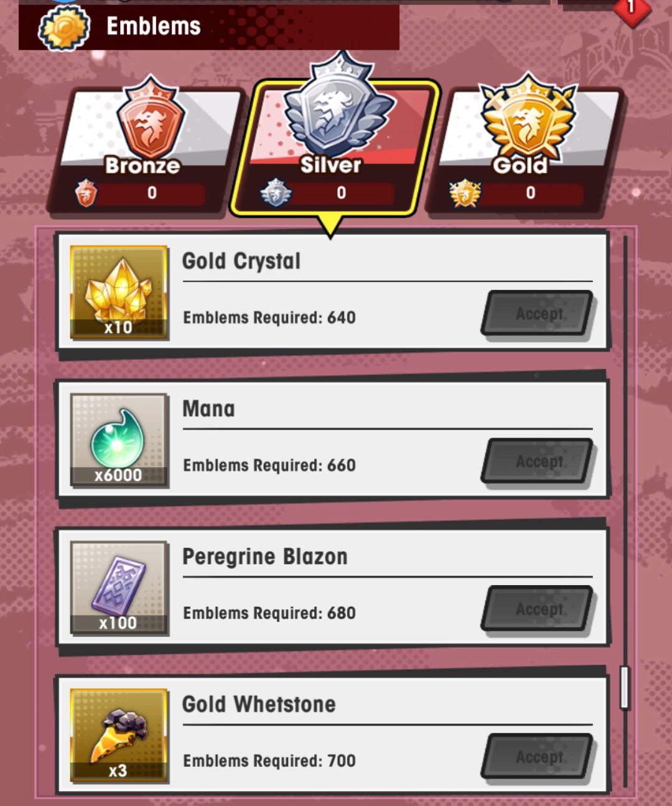Open the Gold Whetstone reward entry title
The width and height of the screenshot is (672, 806).
click(x=259, y=704)
